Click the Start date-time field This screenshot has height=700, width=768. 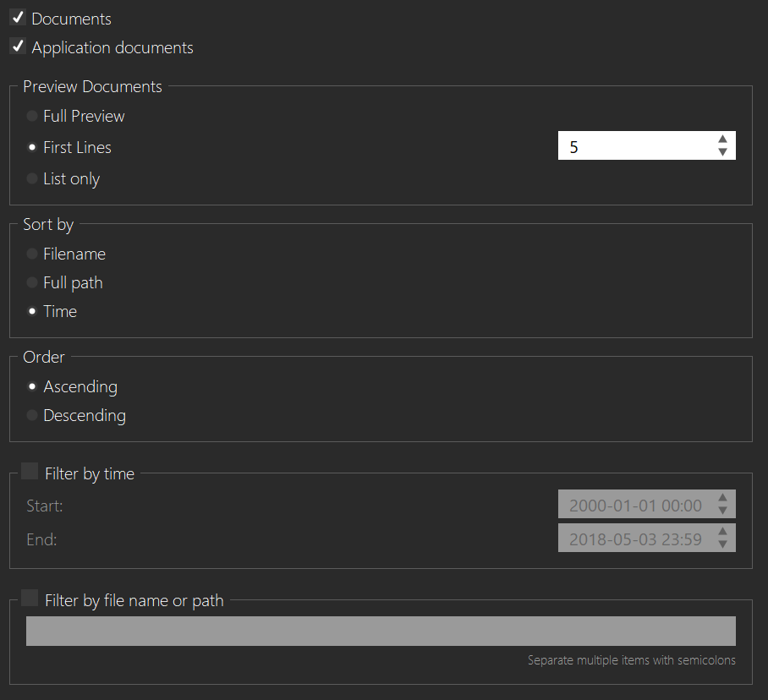634,505
